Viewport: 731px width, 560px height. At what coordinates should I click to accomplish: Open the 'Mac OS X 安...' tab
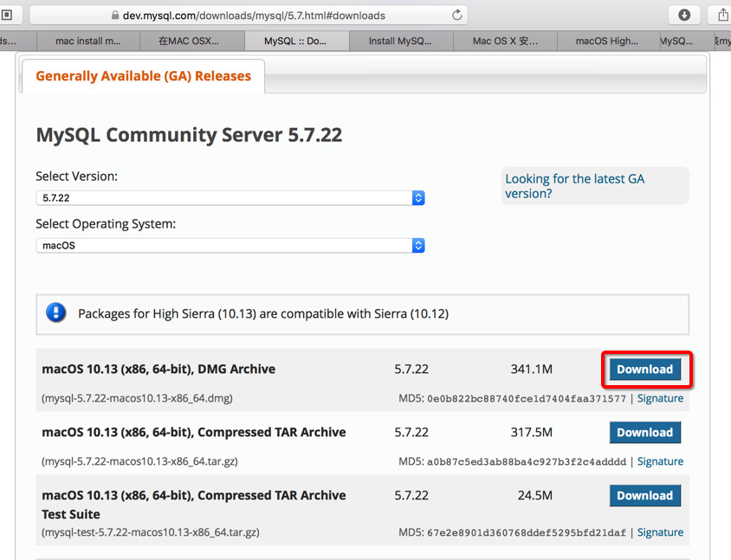tap(505, 41)
